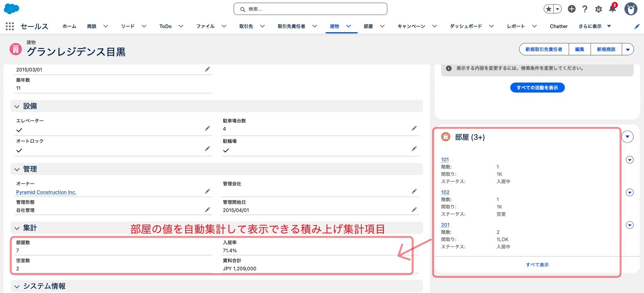Go to the ホーム tab

(69, 26)
